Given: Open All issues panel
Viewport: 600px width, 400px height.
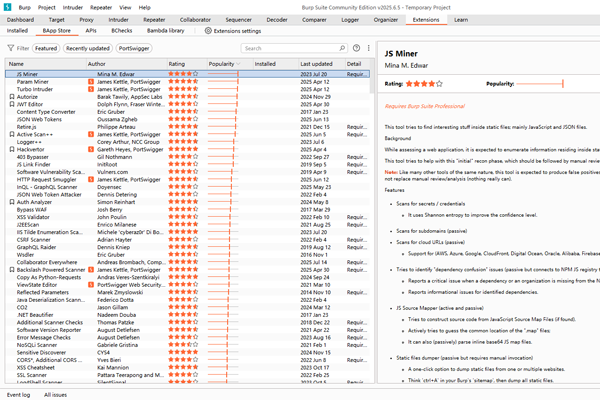Looking at the screenshot, I should [55, 395].
